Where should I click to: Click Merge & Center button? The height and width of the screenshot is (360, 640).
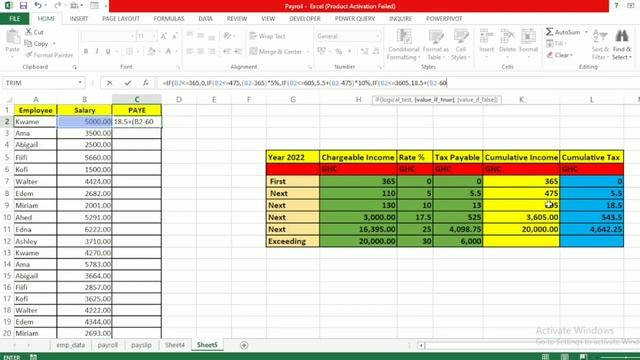coord(276,51)
